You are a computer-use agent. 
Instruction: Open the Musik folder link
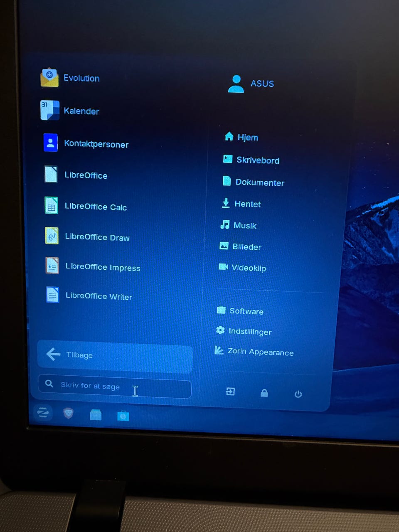click(245, 225)
